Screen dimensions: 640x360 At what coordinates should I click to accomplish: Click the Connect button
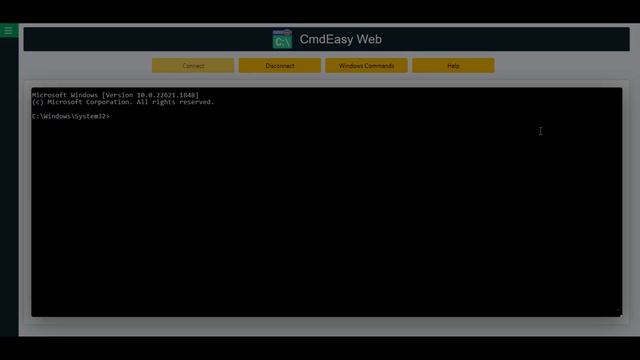[x=193, y=66]
